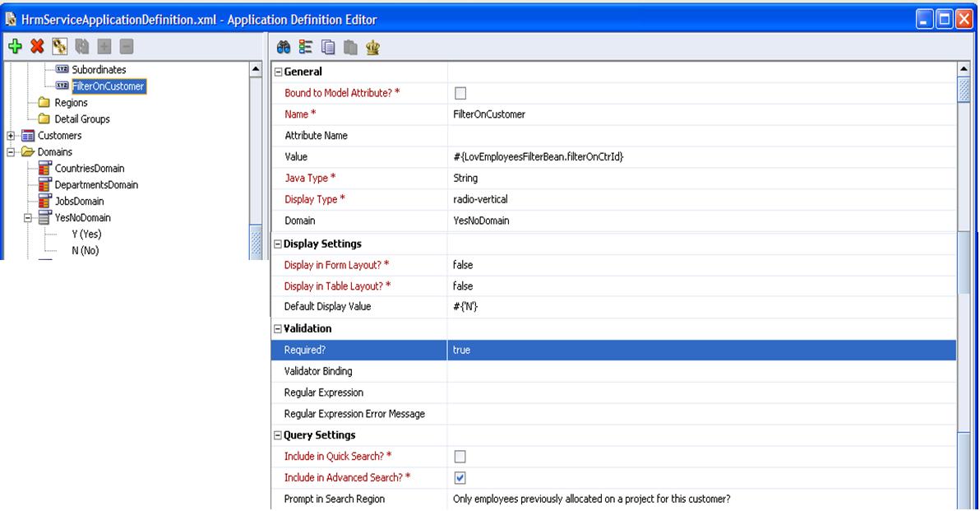Click the red X delete icon
The width and height of the screenshot is (980, 511).
[x=35, y=49]
